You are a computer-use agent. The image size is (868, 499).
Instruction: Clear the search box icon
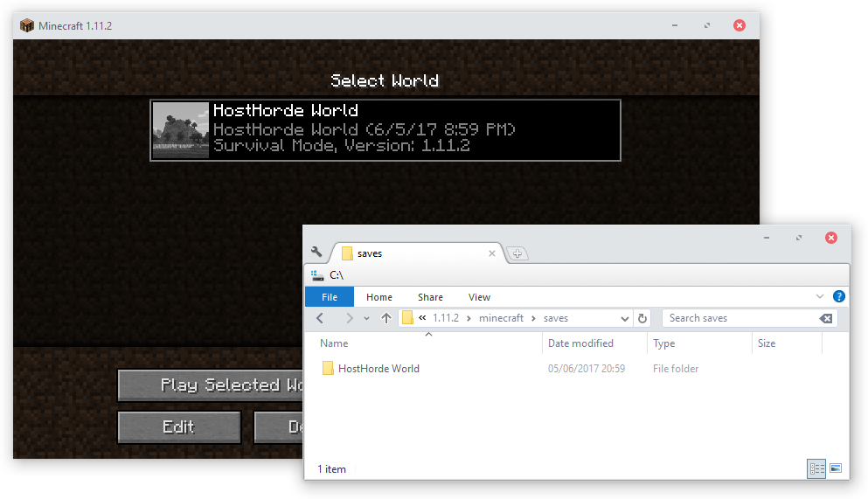[826, 318]
